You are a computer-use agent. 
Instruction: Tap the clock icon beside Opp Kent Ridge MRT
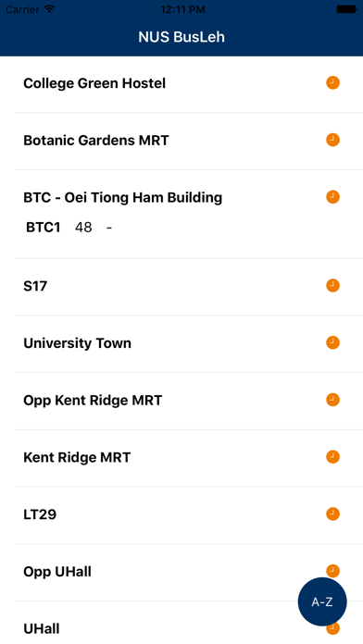[332, 400]
